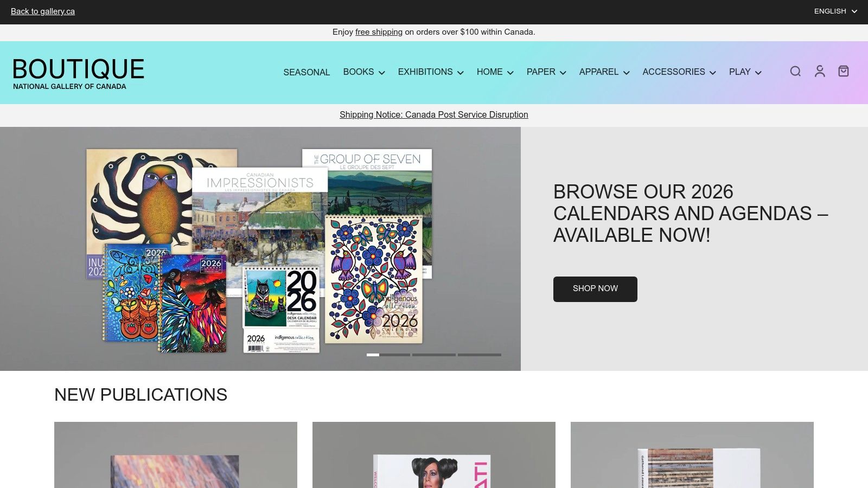Follow the Back to gallery.ca link
Viewport: 868px width, 488px height.
pos(43,11)
